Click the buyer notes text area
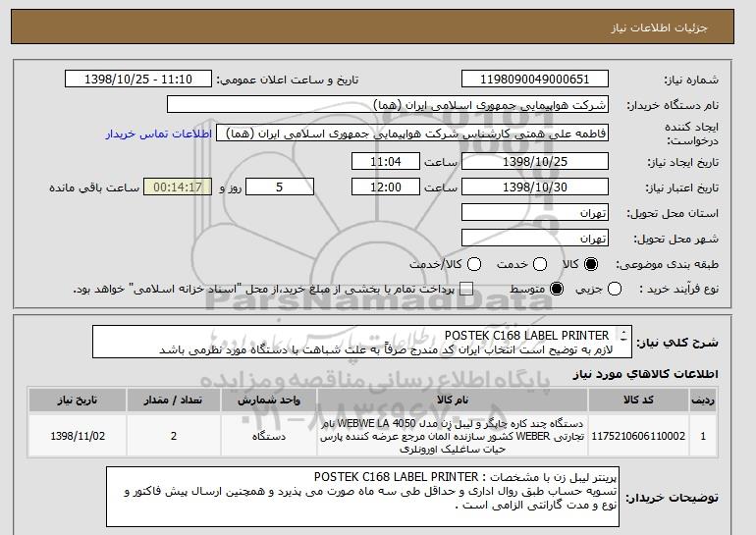This screenshot has width=756, height=535. 362,497
